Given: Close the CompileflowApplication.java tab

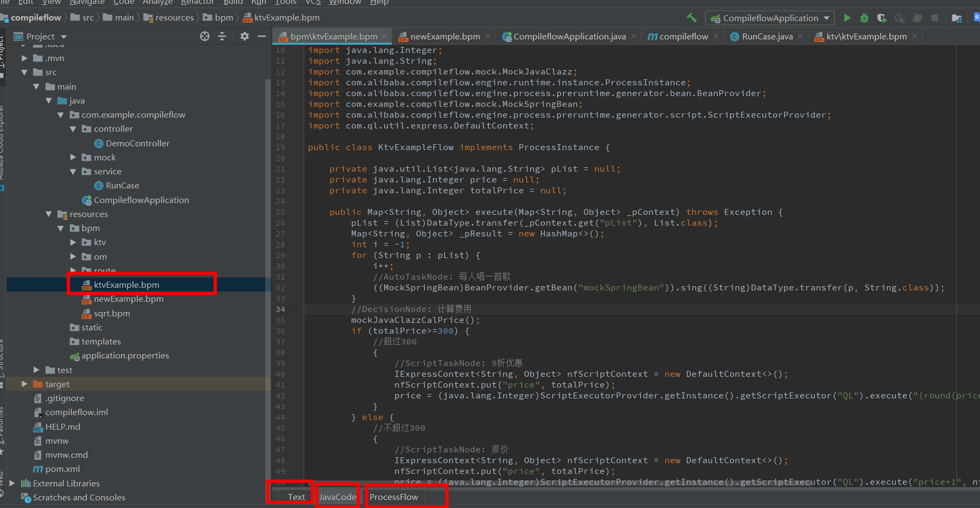Looking at the screenshot, I should coord(634,36).
